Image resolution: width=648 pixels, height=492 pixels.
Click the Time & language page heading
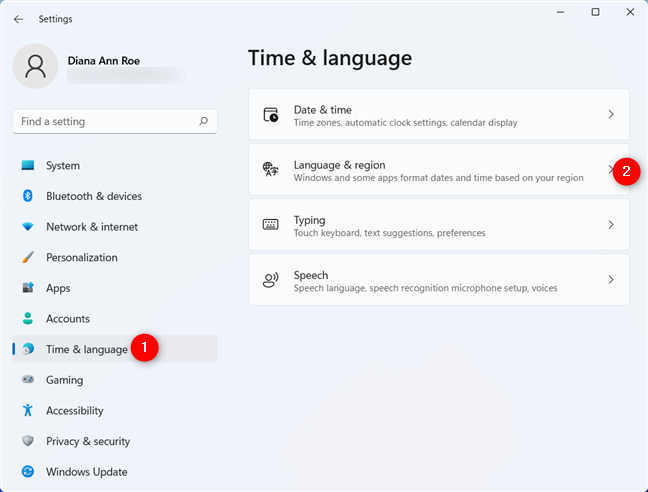coord(330,58)
